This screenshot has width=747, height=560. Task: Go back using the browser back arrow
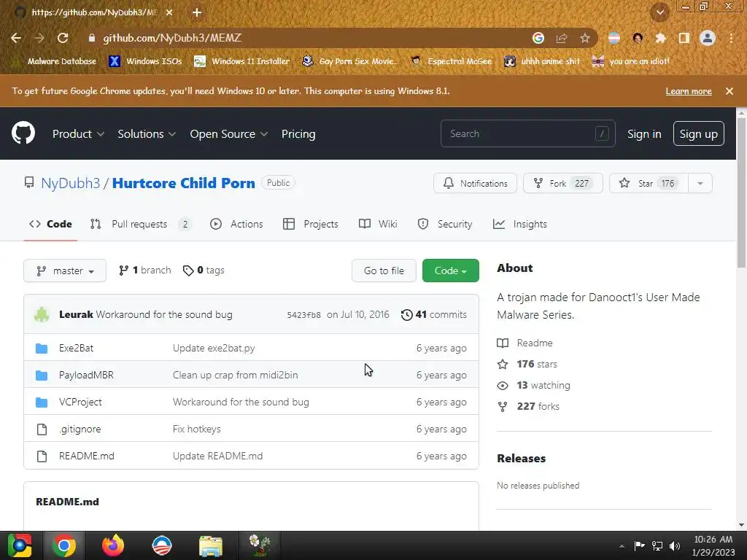tap(16, 38)
